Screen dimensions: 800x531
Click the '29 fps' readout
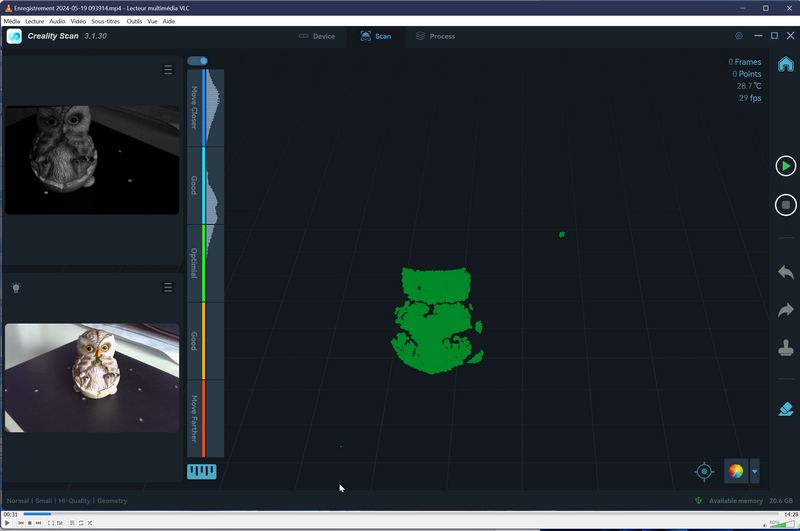click(x=750, y=98)
